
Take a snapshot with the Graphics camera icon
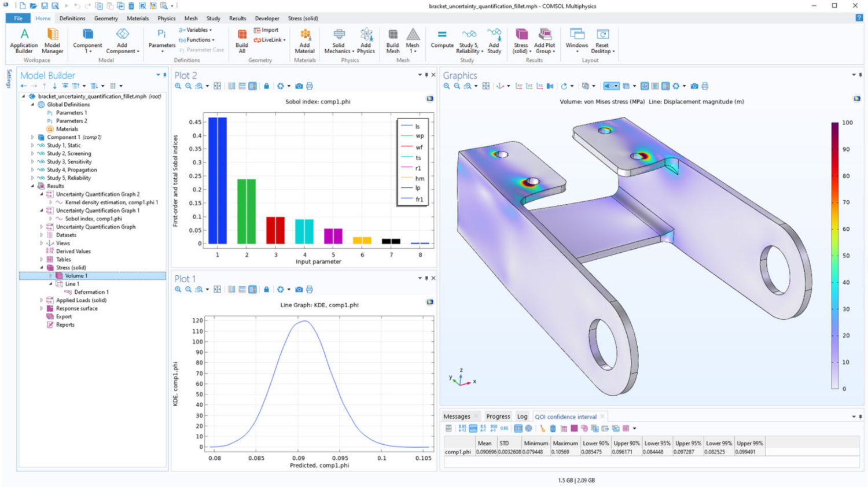(695, 86)
